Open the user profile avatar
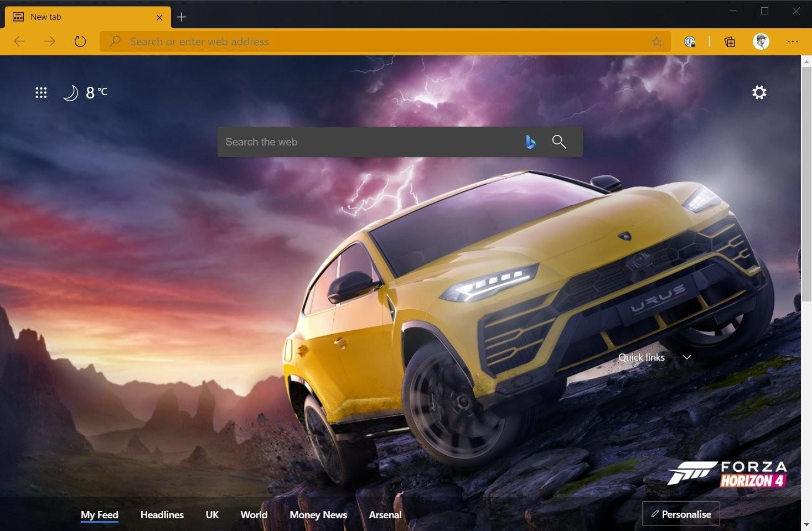 coord(761,41)
